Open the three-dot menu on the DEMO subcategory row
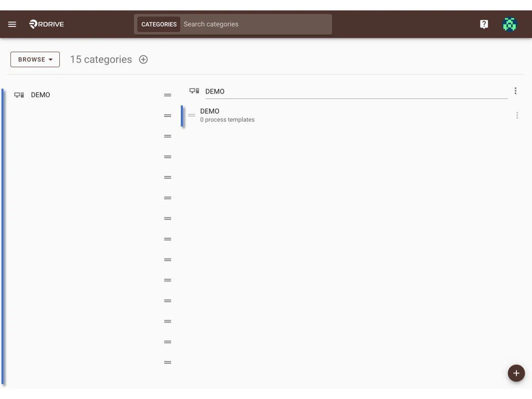The image size is (532, 399). [517, 115]
